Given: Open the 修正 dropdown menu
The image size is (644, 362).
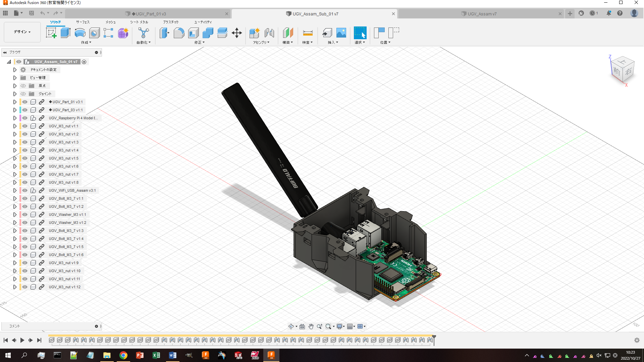Looking at the screenshot, I should pyautogui.click(x=199, y=43).
